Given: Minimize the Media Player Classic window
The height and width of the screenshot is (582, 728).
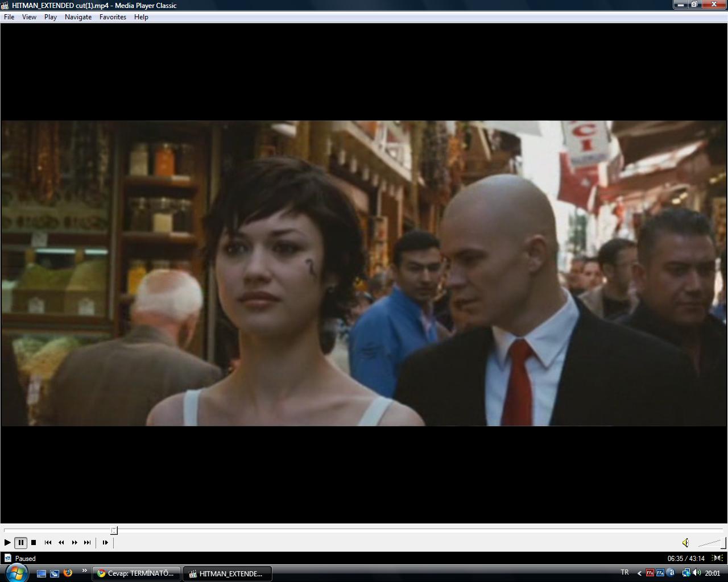Looking at the screenshot, I should pos(680,5).
